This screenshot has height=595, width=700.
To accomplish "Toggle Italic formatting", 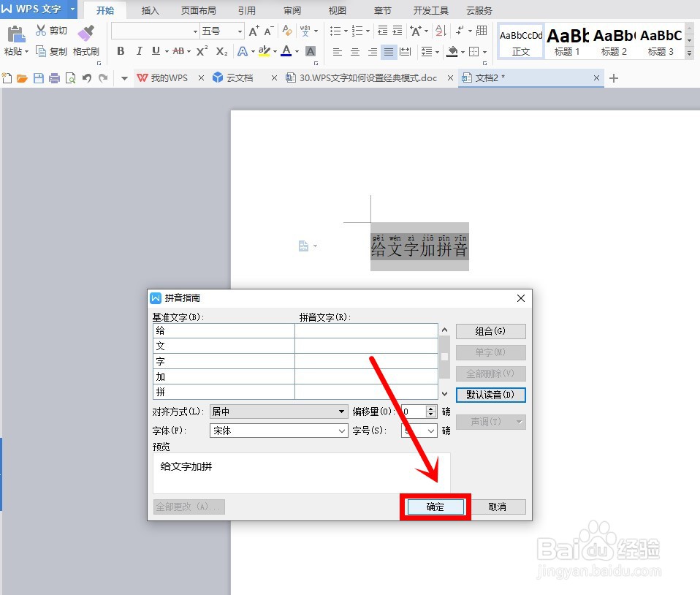I will 139,51.
